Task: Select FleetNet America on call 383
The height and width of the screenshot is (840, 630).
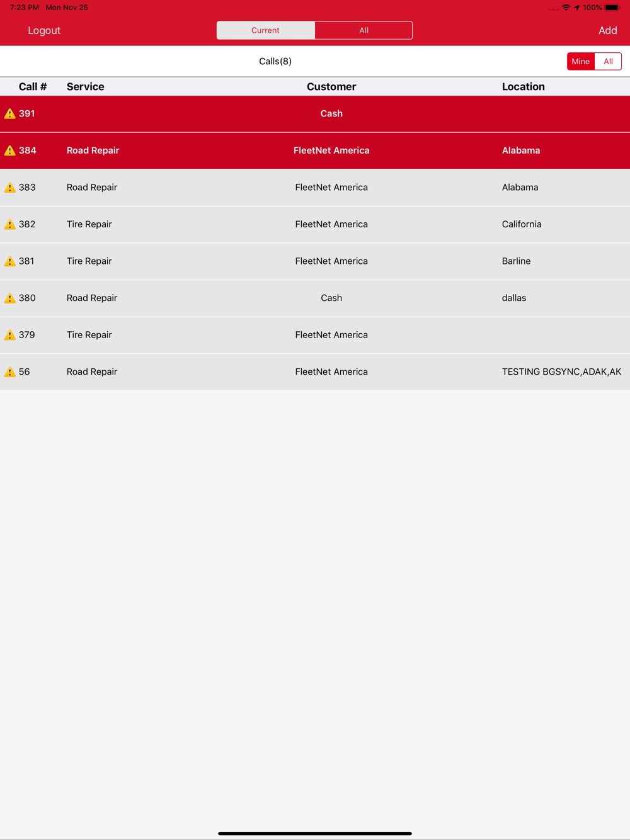Action: (331, 188)
